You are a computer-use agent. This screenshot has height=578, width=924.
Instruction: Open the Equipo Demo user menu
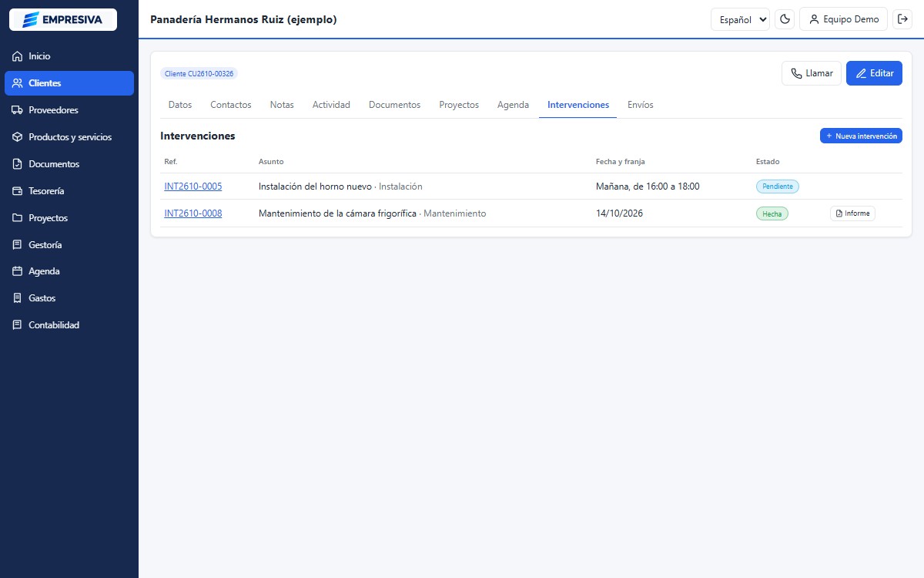[x=843, y=19]
